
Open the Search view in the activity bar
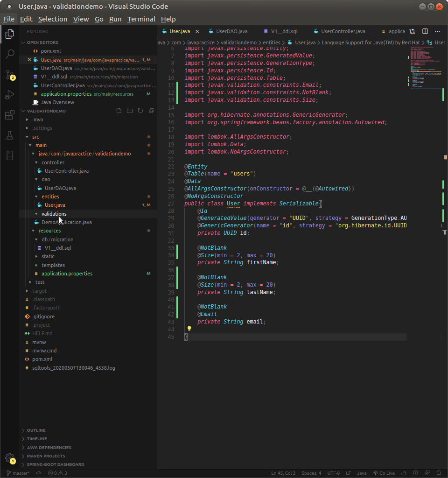[x=9, y=54]
